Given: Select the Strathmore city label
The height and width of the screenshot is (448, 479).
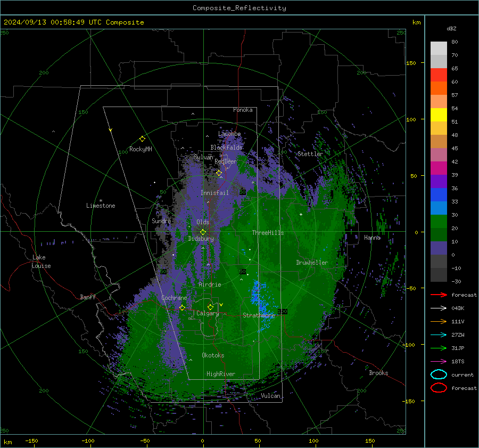Looking at the screenshot, I should (259, 315).
